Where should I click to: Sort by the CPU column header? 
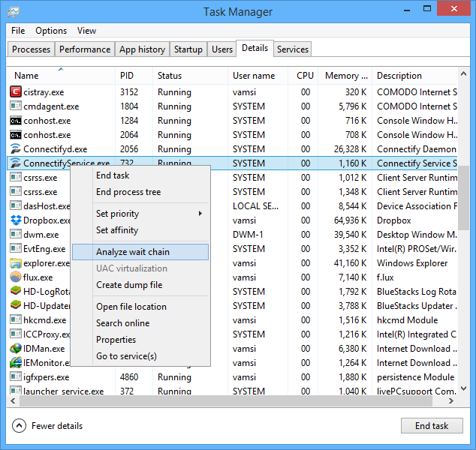click(303, 76)
